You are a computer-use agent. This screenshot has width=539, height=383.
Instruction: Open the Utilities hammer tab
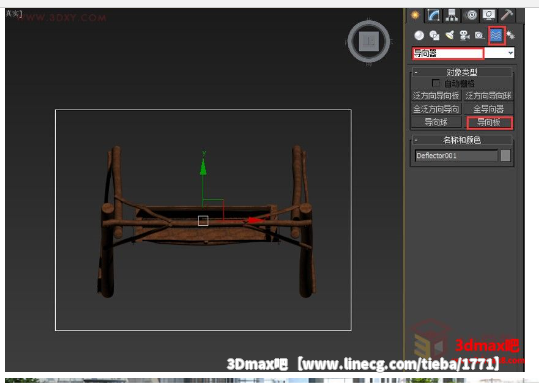(507, 15)
